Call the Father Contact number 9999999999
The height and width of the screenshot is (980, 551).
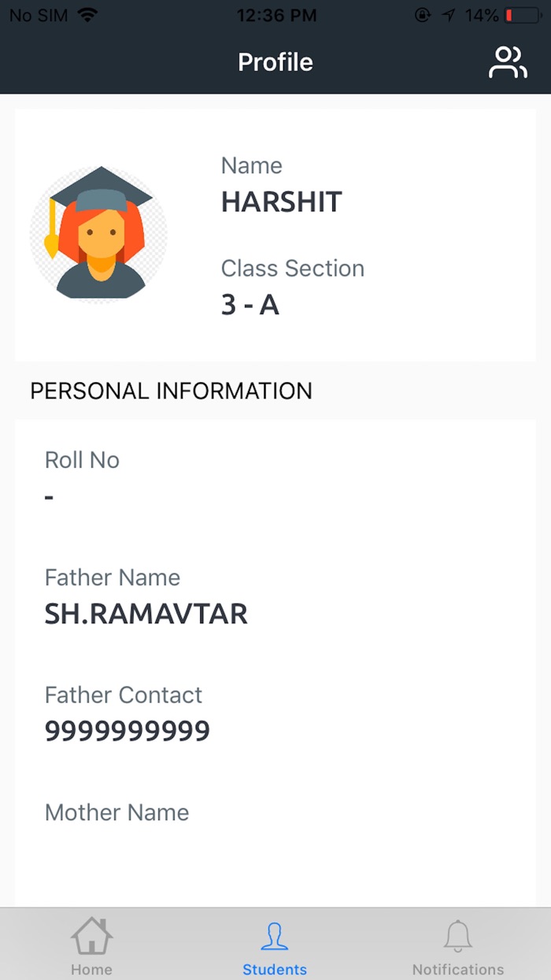[126, 730]
